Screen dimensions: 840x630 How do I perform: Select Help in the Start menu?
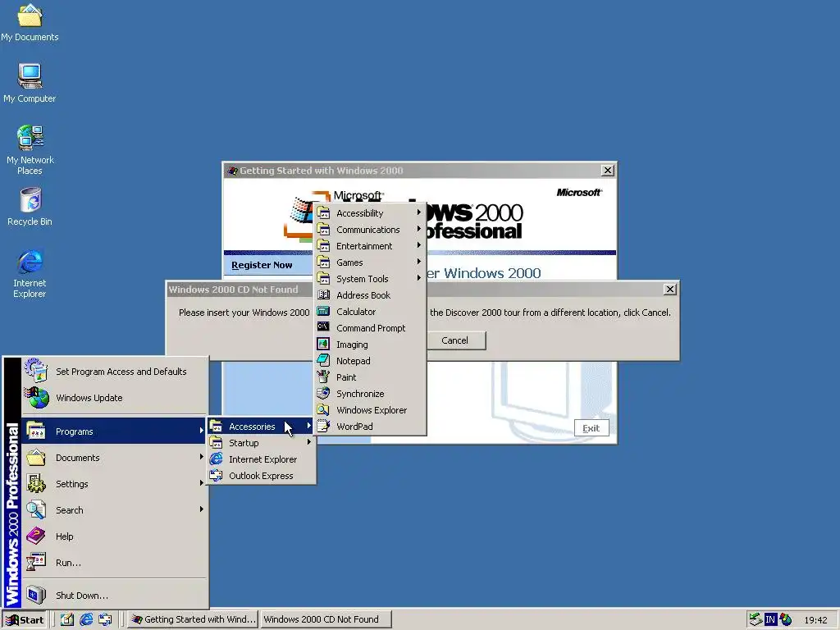pyautogui.click(x=114, y=536)
